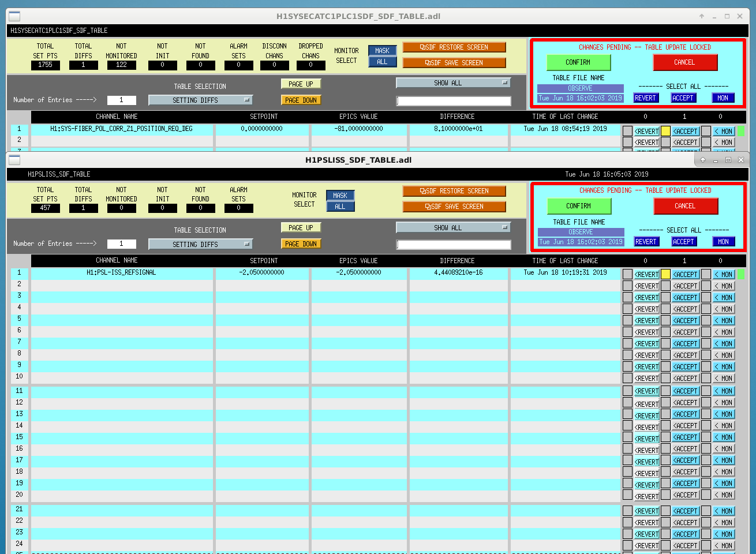Click the window menu icon of H1PSLISS_SDF_TABLE
The image size is (756, 554).
(x=14, y=160)
